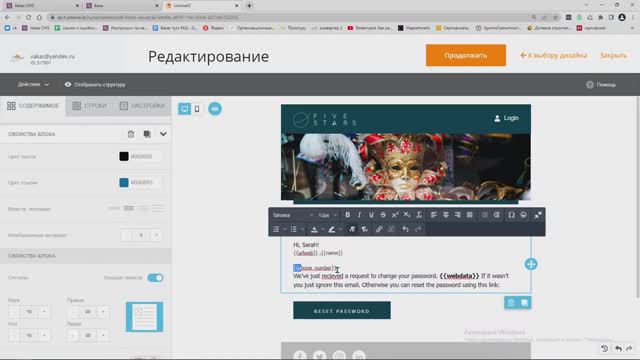Image resolution: width=640 pixels, height=360 pixels.
Task: Toggle the additional padding options switch
Action: pos(155,278)
